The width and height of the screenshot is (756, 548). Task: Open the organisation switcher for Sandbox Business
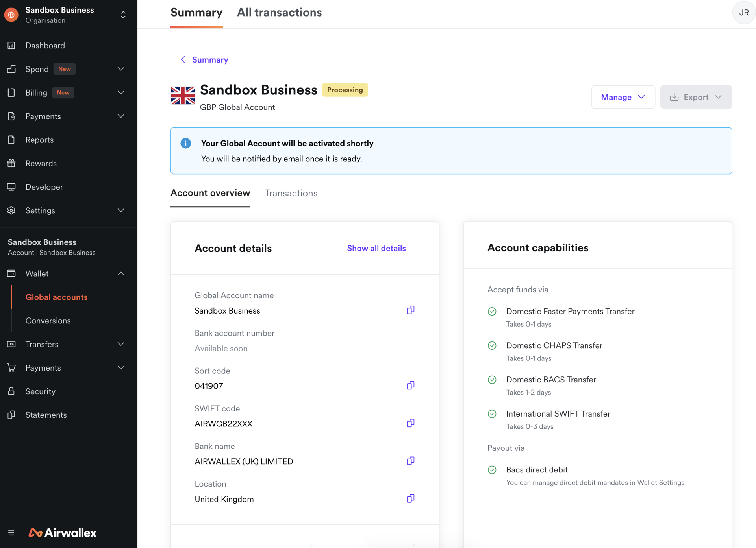[123, 15]
